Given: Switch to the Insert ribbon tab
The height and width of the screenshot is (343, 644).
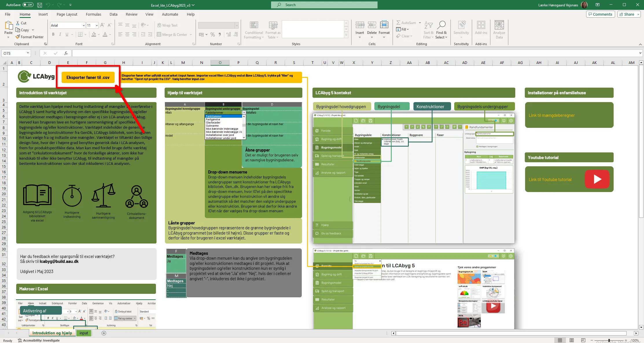Looking at the screenshot, I should coord(43,14).
